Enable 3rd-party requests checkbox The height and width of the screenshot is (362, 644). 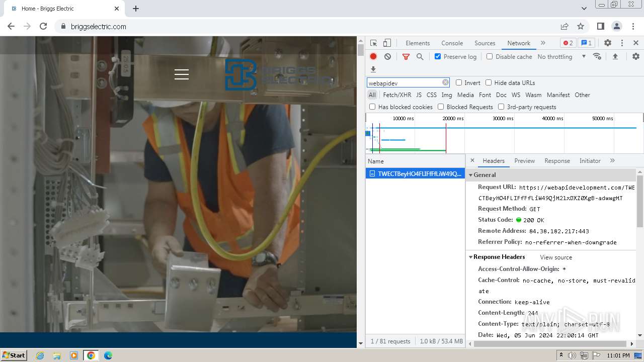pyautogui.click(x=501, y=107)
